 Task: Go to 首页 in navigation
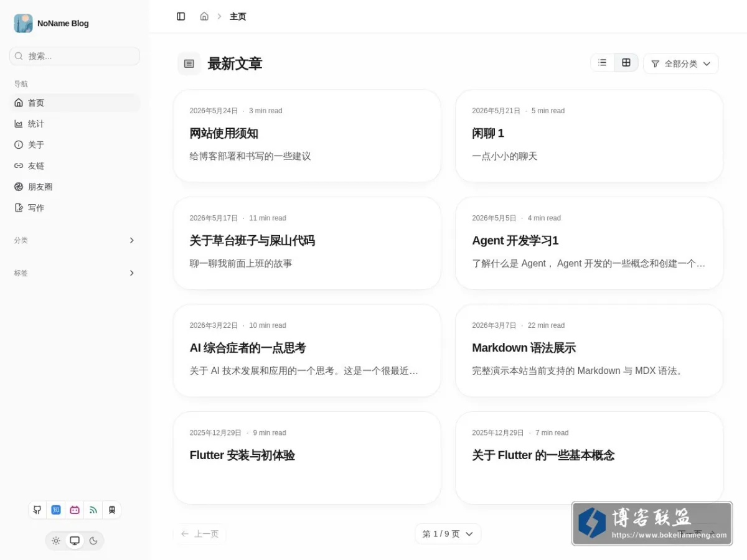(x=75, y=103)
